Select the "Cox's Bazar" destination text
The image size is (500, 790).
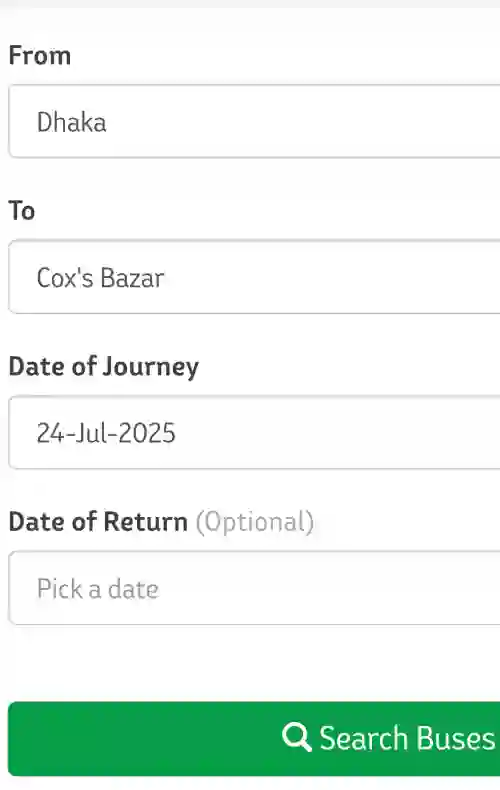100,278
